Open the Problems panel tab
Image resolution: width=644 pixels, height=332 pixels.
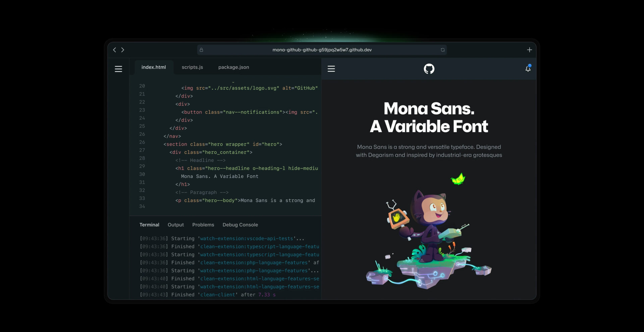click(203, 225)
